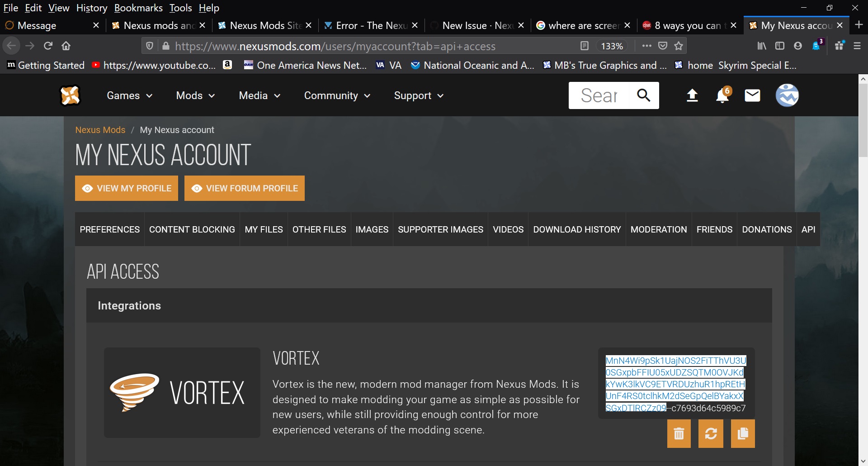Regenerate the API key using refresh icon
Screen dimensions: 868x466
click(x=711, y=433)
